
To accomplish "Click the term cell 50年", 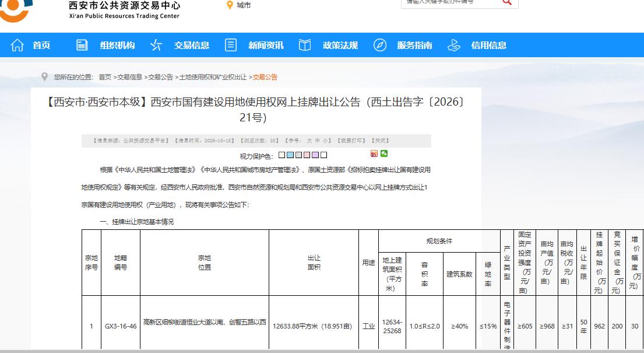I will click(583, 326).
